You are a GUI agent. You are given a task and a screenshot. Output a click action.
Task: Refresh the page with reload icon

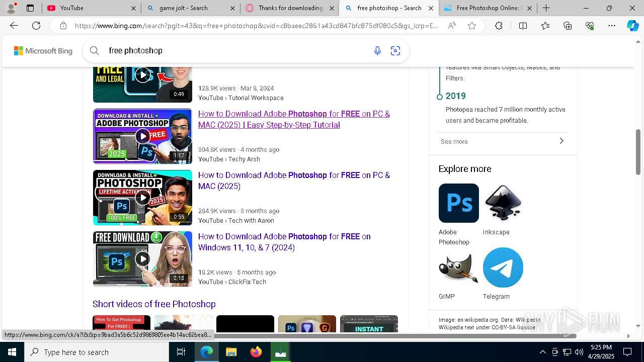(36, 26)
